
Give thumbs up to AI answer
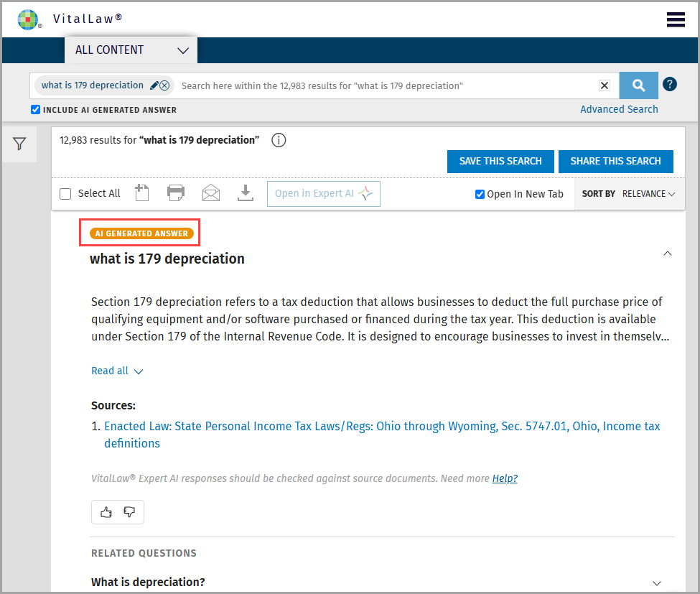point(106,512)
